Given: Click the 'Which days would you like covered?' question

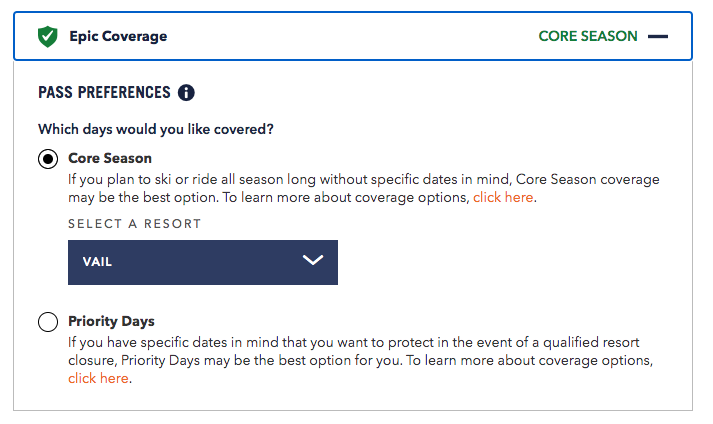Looking at the screenshot, I should 156,129.
